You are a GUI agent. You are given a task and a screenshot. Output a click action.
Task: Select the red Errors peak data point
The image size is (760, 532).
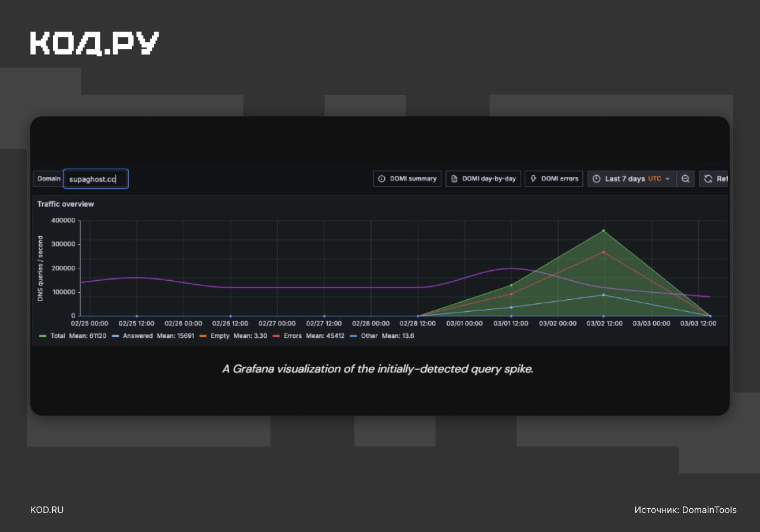click(x=603, y=252)
